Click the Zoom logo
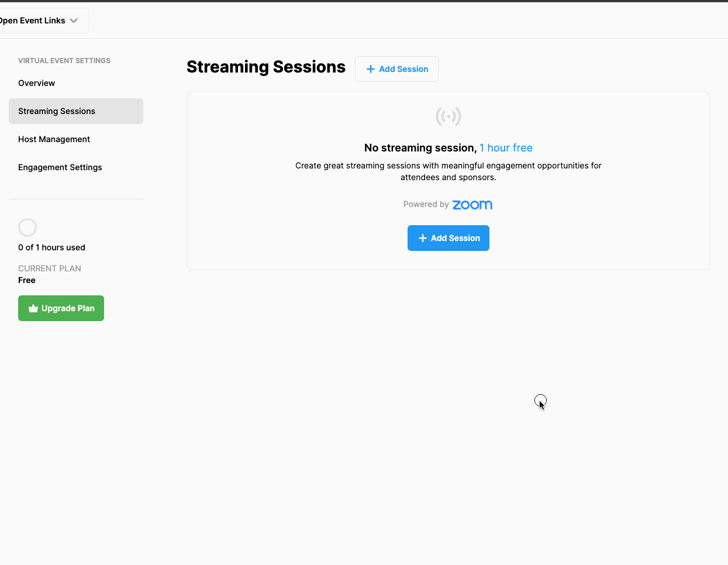Viewport: 728px width, 565px height. coord(472,205)
